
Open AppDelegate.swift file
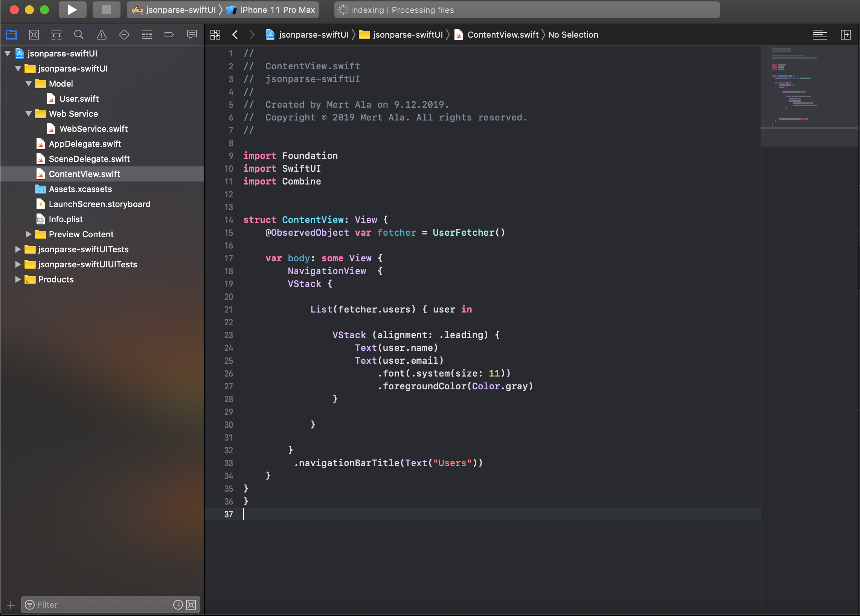(85, 144)
